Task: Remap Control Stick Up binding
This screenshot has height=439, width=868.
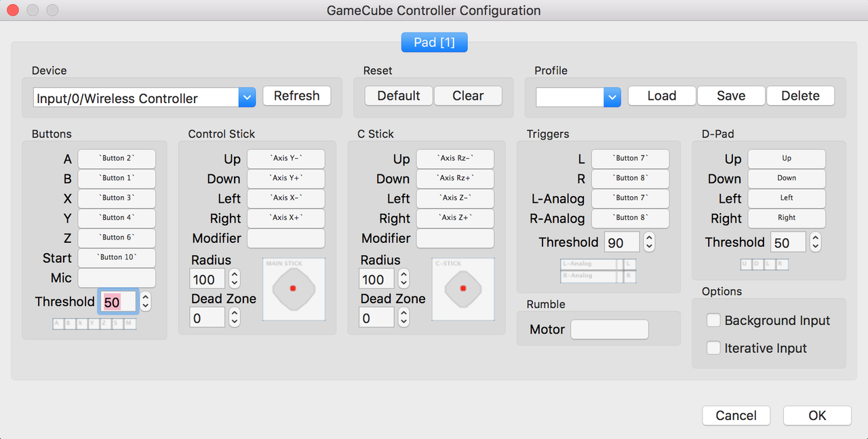Action: click(x=285, y=159)
